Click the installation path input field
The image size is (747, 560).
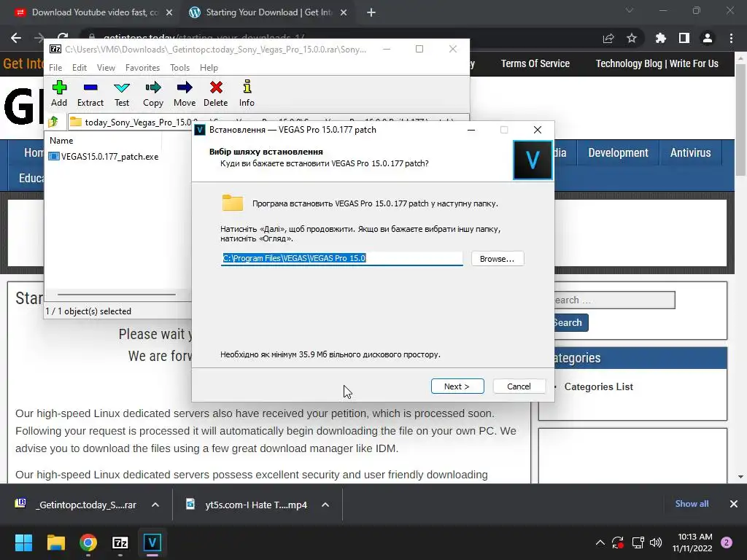(341, 258)
